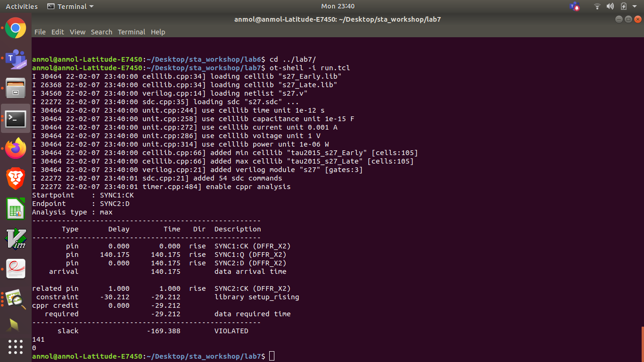The height and width of the screenshot is (362, 644).
Task: Open the system menu dropdown arrow
Action: [x=634, y=6]
